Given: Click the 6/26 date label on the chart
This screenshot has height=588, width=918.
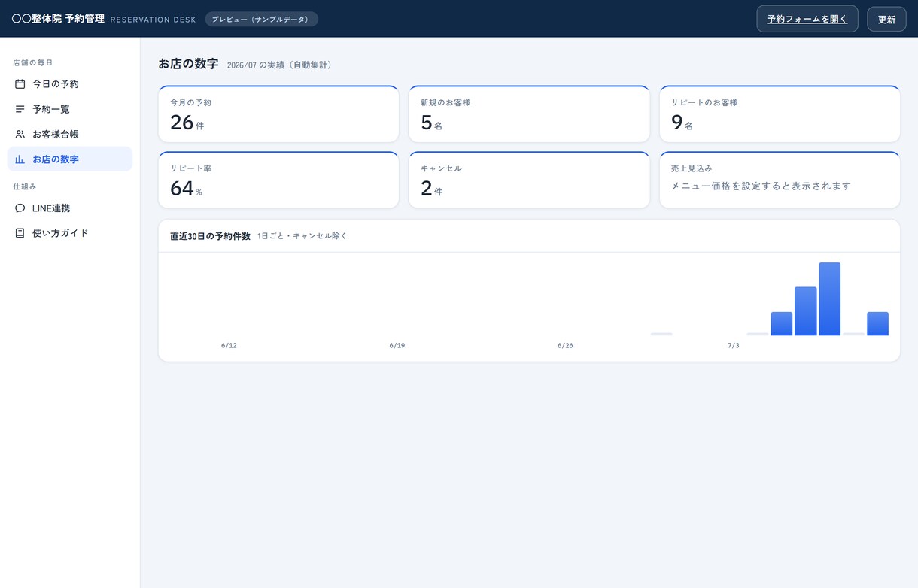Looking at the screenshot, I should point(565,346).
